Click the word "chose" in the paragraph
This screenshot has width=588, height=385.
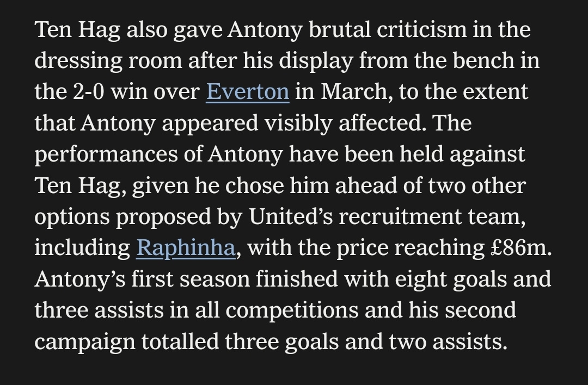[254, 185]
